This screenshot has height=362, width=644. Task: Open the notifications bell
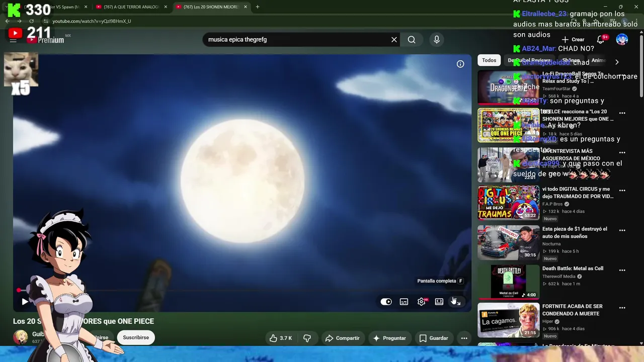[x=601, y=39]
